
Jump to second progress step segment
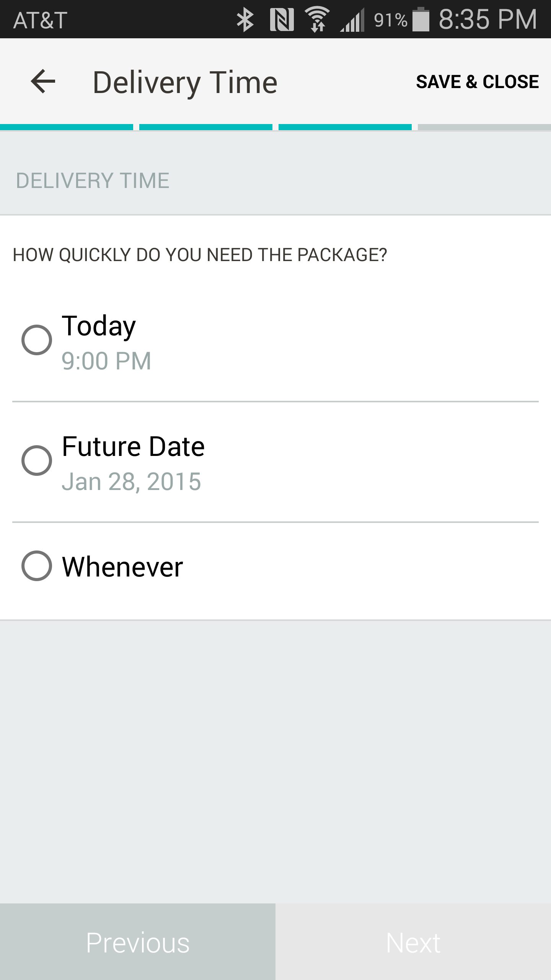click(206, 127)
